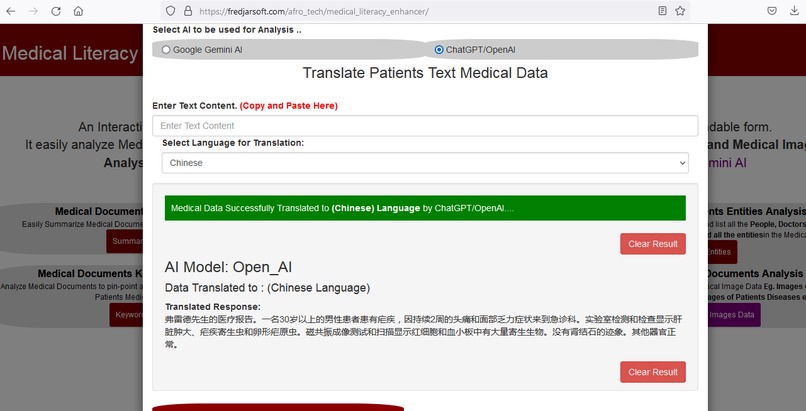806x411 pixels.
Task: Click the 'Translated Response:' label
Action: click(213, 307)
